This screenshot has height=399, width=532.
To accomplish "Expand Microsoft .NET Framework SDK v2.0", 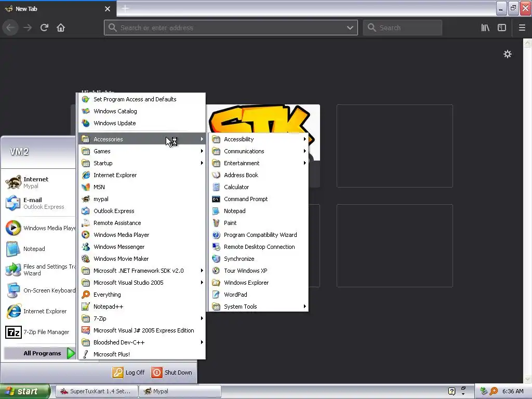I will tap(142, 271).
